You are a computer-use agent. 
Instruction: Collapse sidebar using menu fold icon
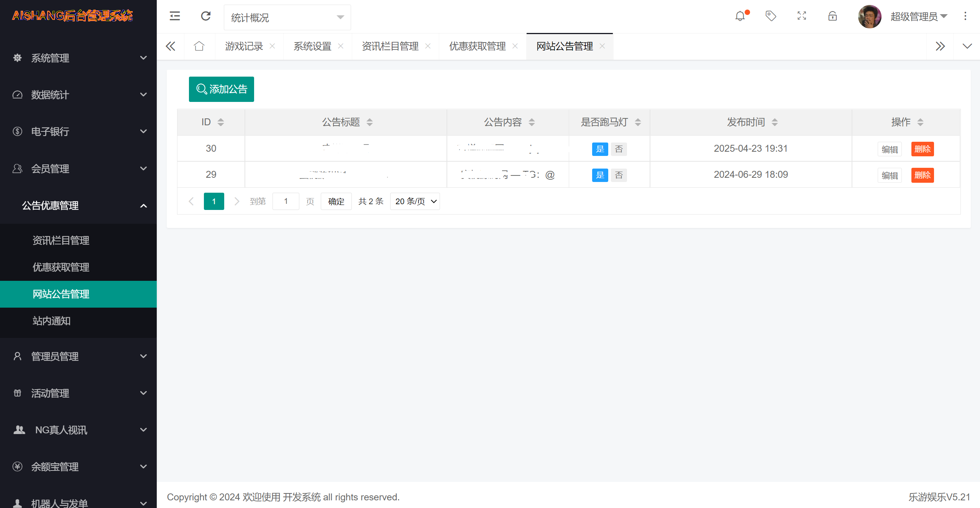coord(175,16)
